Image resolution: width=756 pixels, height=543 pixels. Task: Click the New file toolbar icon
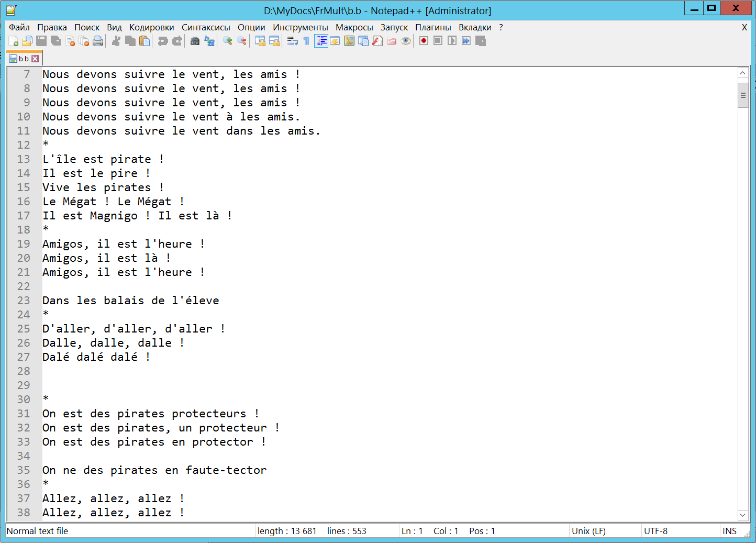pos(14,41)
